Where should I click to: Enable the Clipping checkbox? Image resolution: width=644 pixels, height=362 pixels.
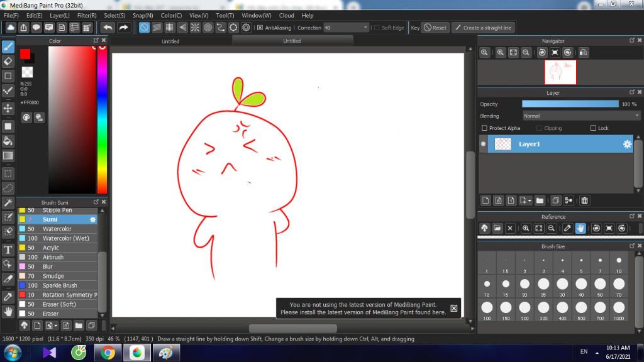(x=539, y=128)
